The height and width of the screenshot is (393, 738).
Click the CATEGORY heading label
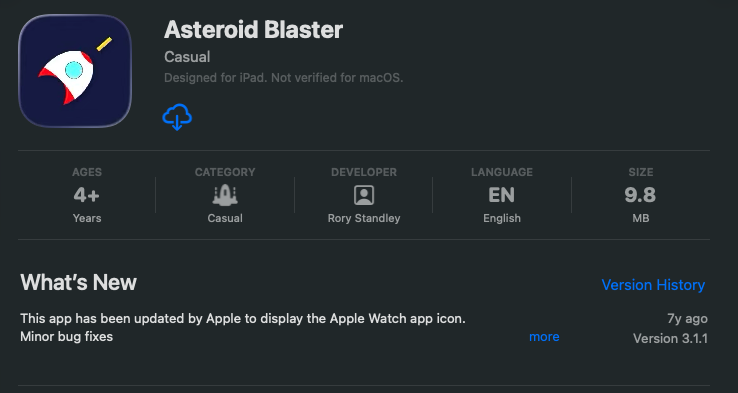pyautogui.click(x=225, y=172)
